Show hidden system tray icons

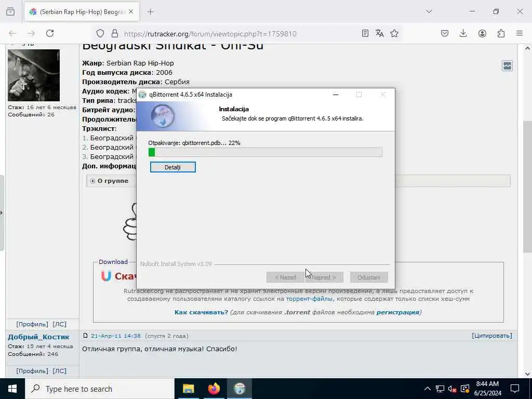point(428,389)
